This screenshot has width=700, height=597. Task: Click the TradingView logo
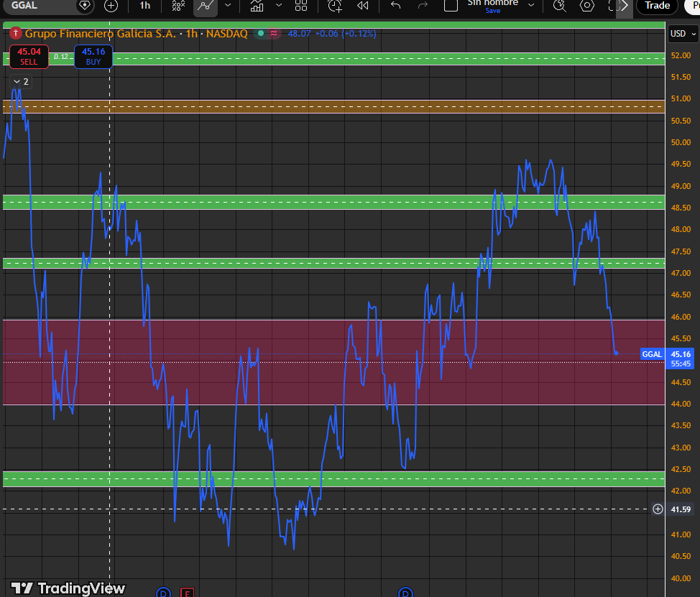[x=68, y=588]
